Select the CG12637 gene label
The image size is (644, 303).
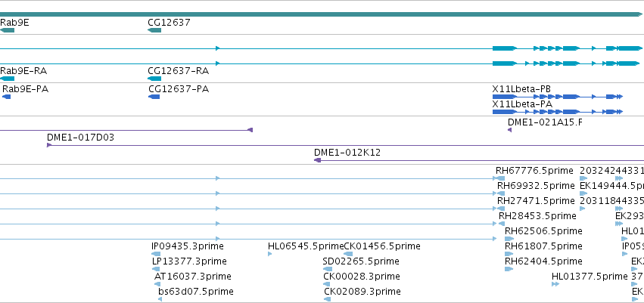tap(169, 22)
